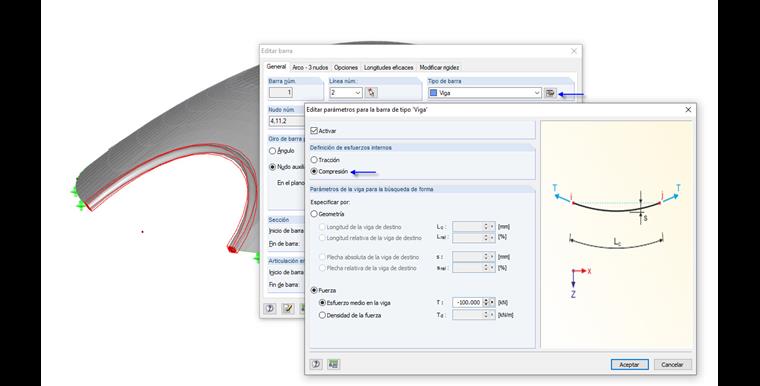This screenshot has height=386, width=760.
Task: Click the T value spinner arrows
Action: point(486,302)
